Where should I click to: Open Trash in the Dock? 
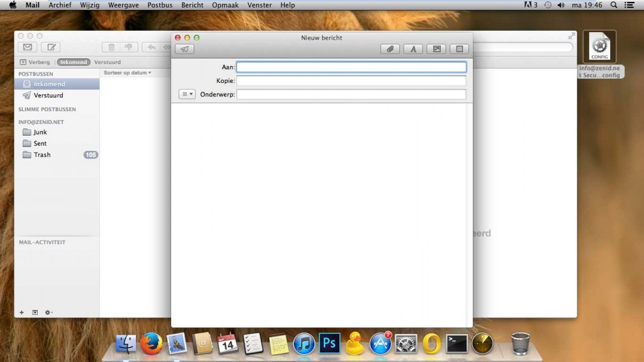[520, 344]
